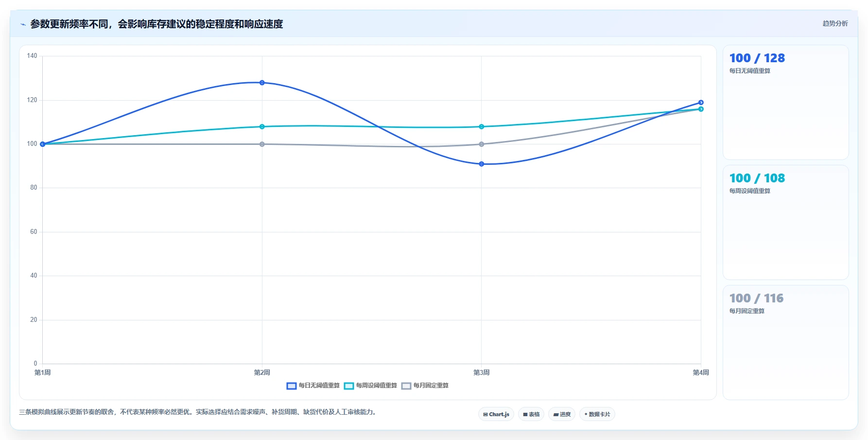Viewport: 868px width, 440px height.
Task: Click the 140 y-axis label
Action: (32, 56)
